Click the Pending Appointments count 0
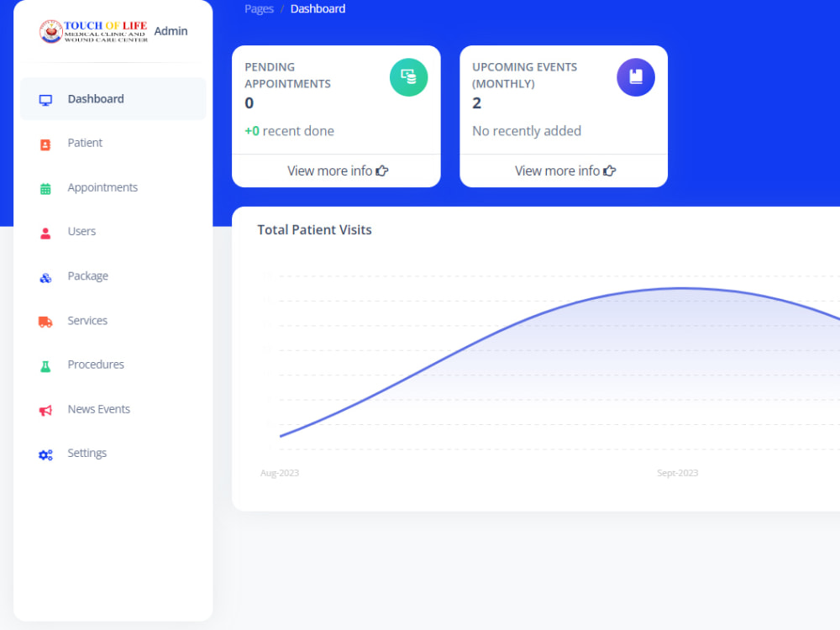840x630 pixels. 249,103
